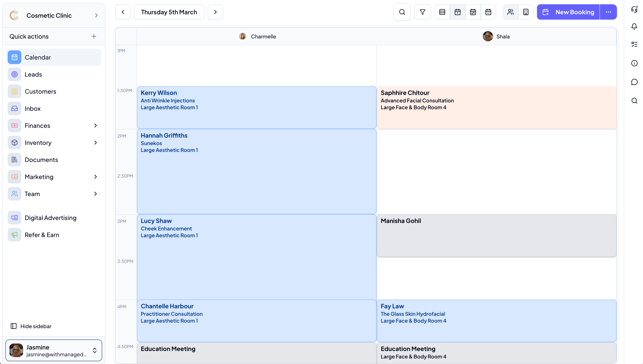Open the Thursday 5th March date picker
The width and height of the screenshot is (643, 364).
coord(169,12)
